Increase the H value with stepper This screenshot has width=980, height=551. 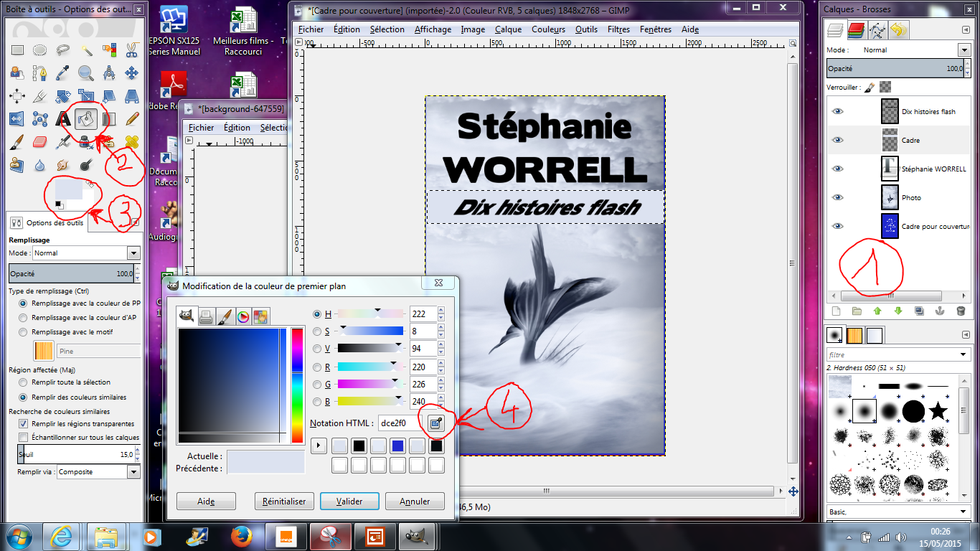(x=440, y=310)
